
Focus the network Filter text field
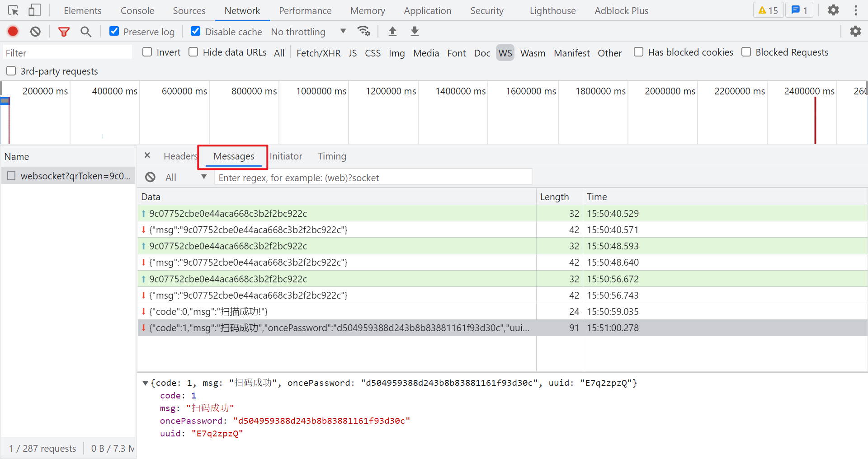pos(68,53)
